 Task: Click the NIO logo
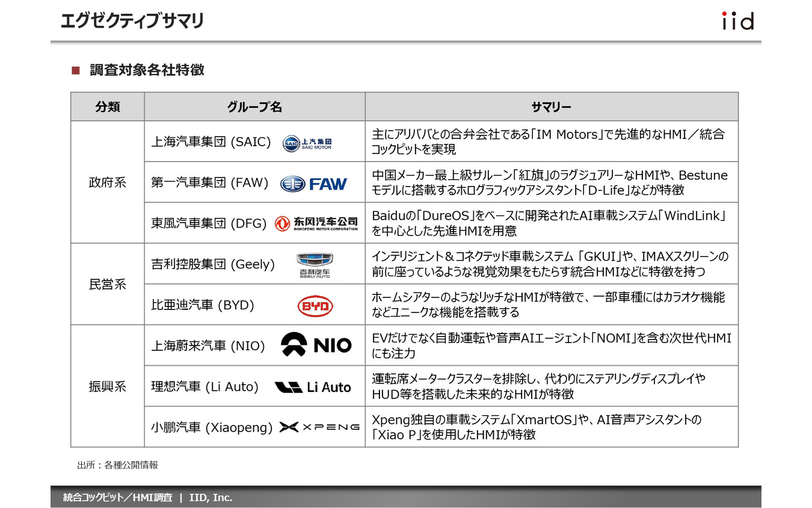(316, 344)
